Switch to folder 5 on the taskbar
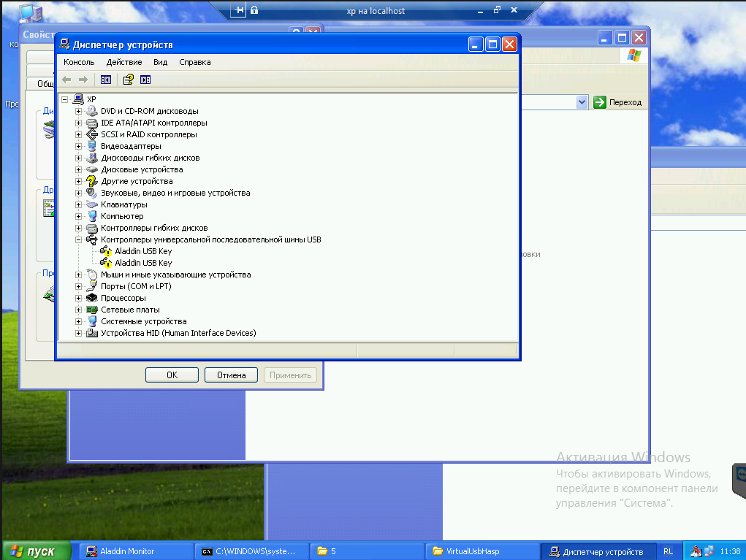The height and width of the screenshot is (560, 746). [368, 551]
